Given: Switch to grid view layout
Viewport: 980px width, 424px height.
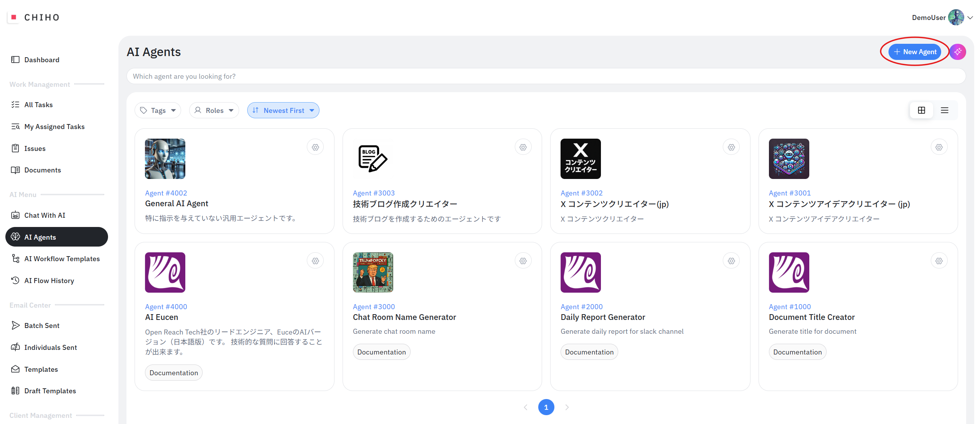Looking at the screenshot, I should point(921,111).
